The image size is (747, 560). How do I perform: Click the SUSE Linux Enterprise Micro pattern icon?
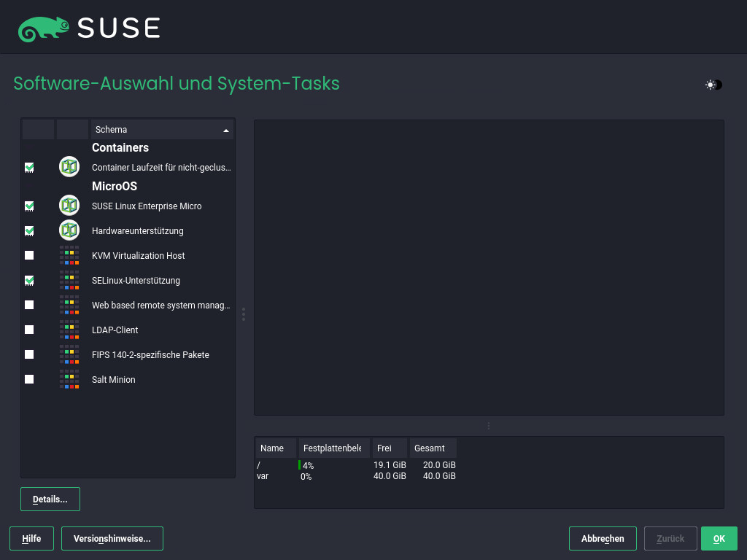[x=69, y=206]
